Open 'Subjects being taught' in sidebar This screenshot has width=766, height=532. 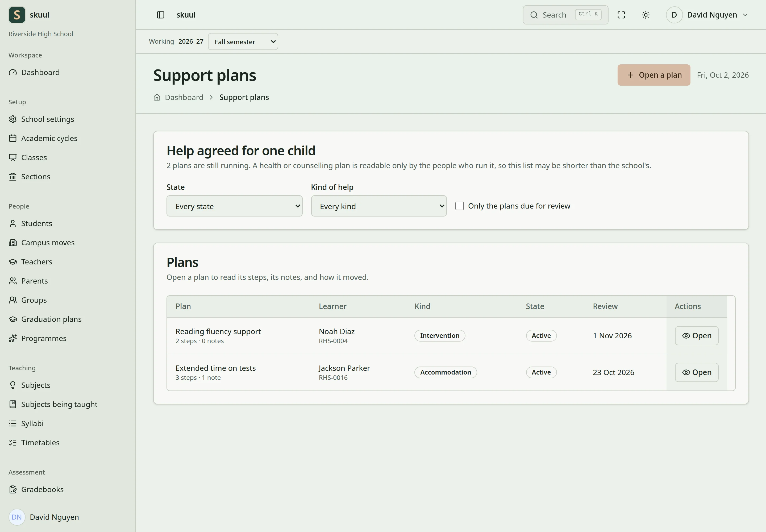tap(59, 404)
